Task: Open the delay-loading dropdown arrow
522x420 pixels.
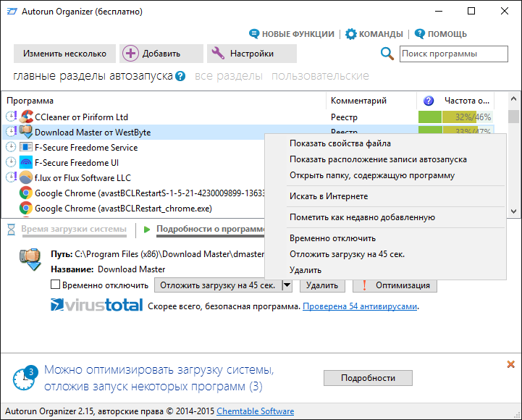Action: [287, 285]
